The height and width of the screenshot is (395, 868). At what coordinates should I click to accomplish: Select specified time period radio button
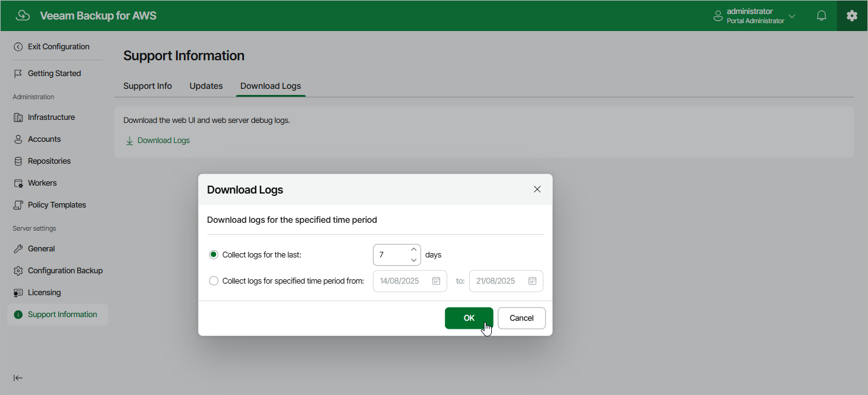pos(214,281)
